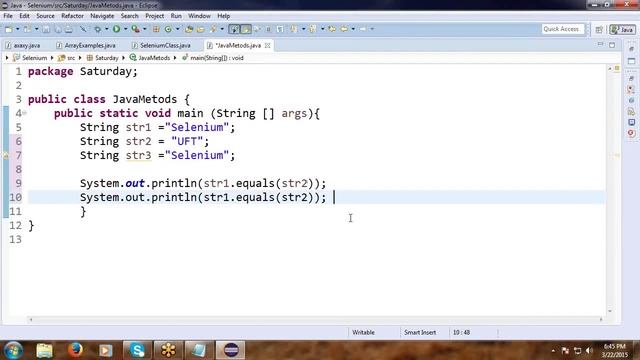Image resolution: width=640 pixels, height=360 pixels.
Task: Navigate Forward with the right arrow icon
Action: point(362,29)
